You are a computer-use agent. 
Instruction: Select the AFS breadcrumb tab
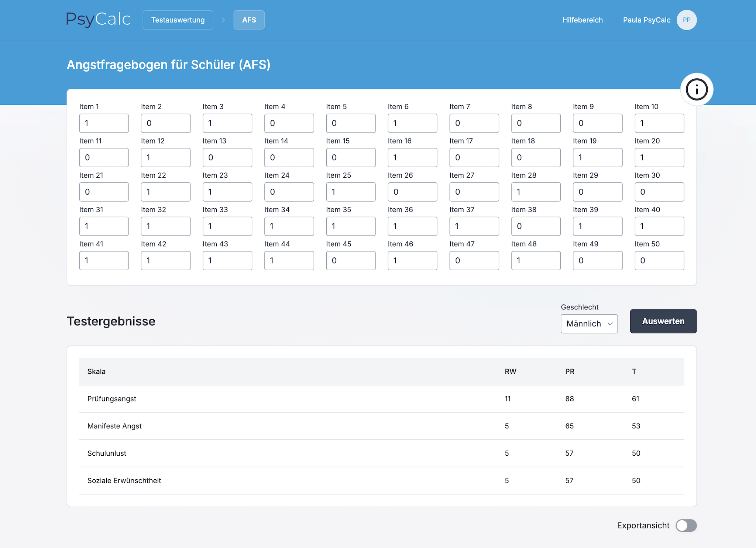click(x=249, y=20)
